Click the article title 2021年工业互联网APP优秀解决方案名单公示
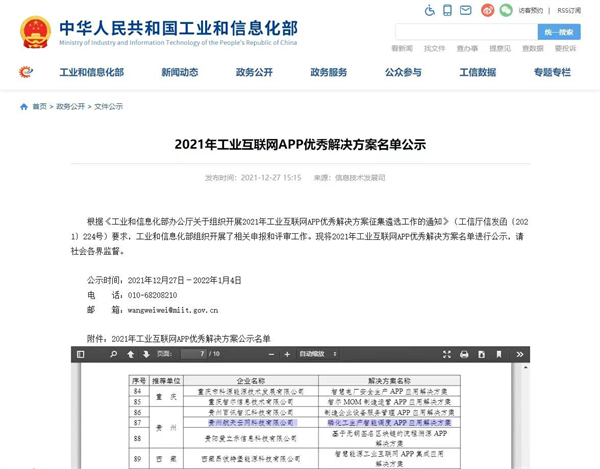The width and height of the screenshot is (600, 469). click(x=300, y=144)
